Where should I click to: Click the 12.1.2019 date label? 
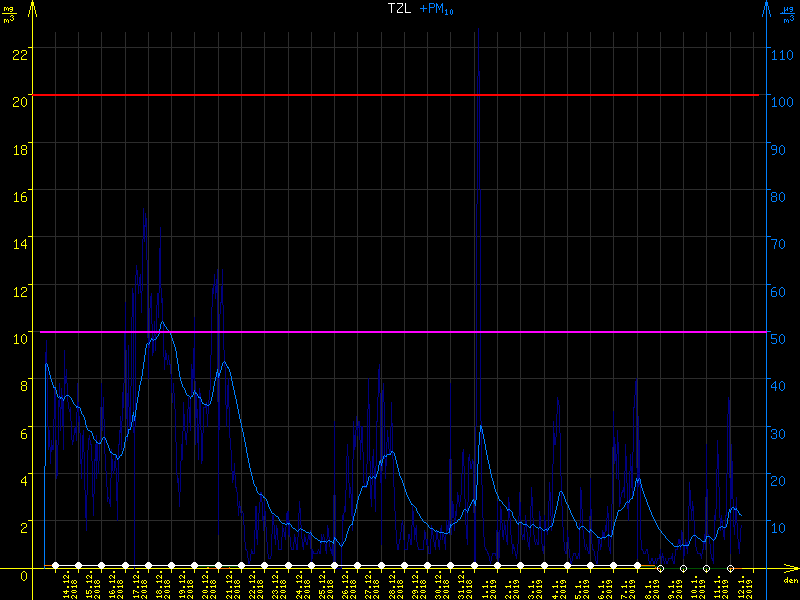pyautogui.click(x=745, y=585)
